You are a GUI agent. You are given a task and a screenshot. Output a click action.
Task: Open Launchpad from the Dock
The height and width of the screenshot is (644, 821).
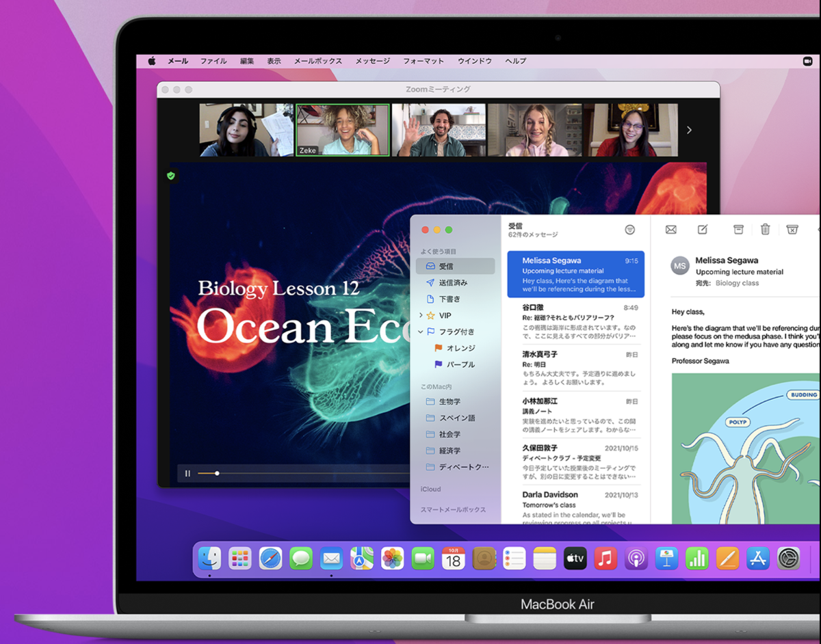pyautogui.click(x=239, y=559)
